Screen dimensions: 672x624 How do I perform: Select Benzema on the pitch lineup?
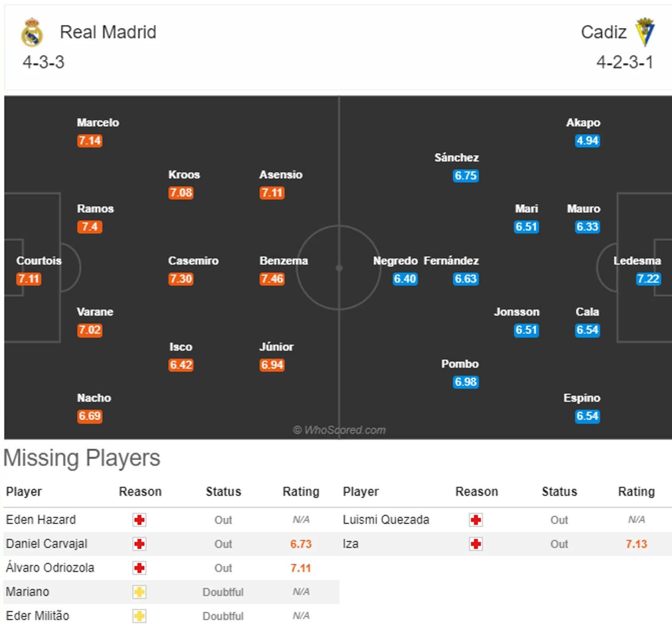click(x=284, y=261)
